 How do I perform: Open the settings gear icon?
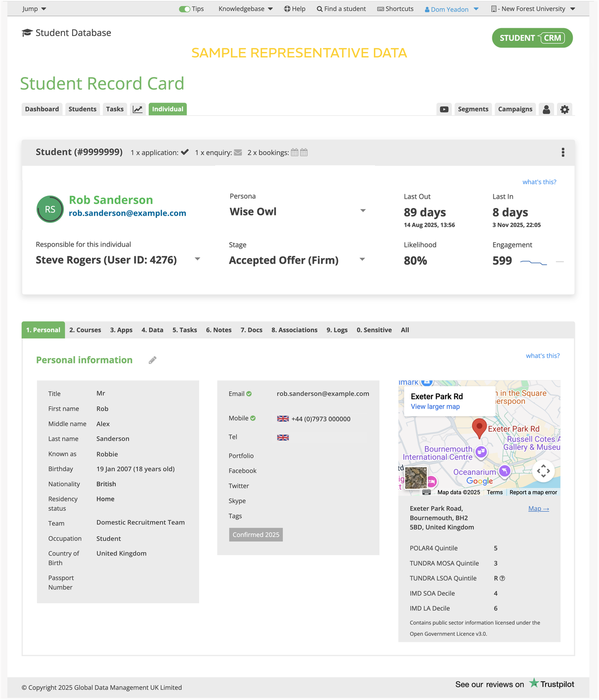pyautogui.click(x=564, y=109)
